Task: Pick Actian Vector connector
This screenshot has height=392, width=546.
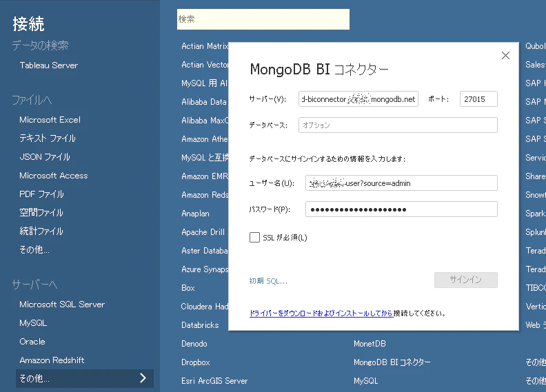Action: tap(205, 65)
